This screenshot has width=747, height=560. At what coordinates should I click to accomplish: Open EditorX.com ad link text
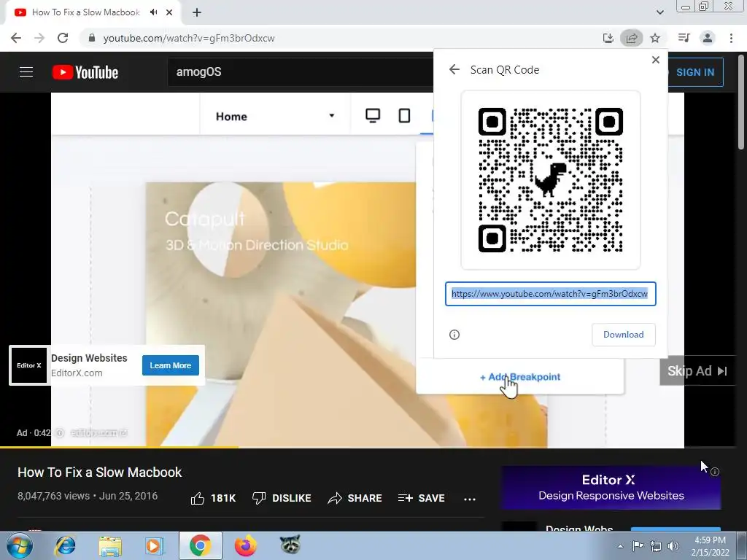(77, 373)
